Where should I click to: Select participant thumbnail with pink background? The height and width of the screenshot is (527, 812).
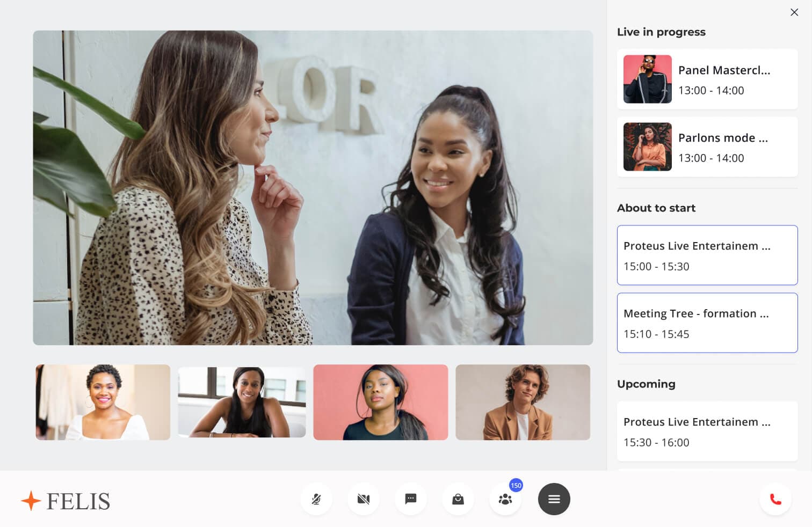tap(380, 402)
